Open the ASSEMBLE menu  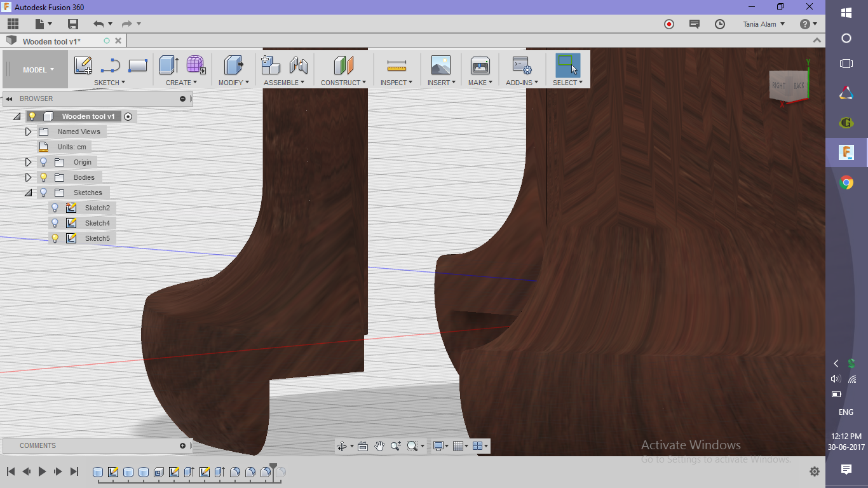point(284,83)
